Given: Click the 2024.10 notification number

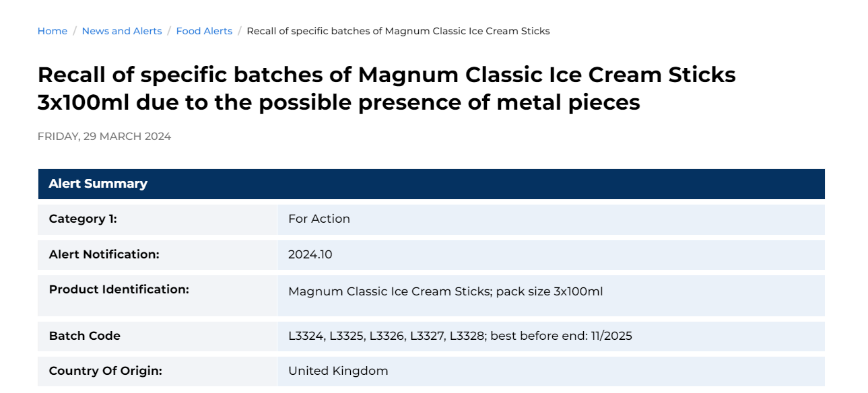Looking at the screenshot, I should (x=310, y=254).
